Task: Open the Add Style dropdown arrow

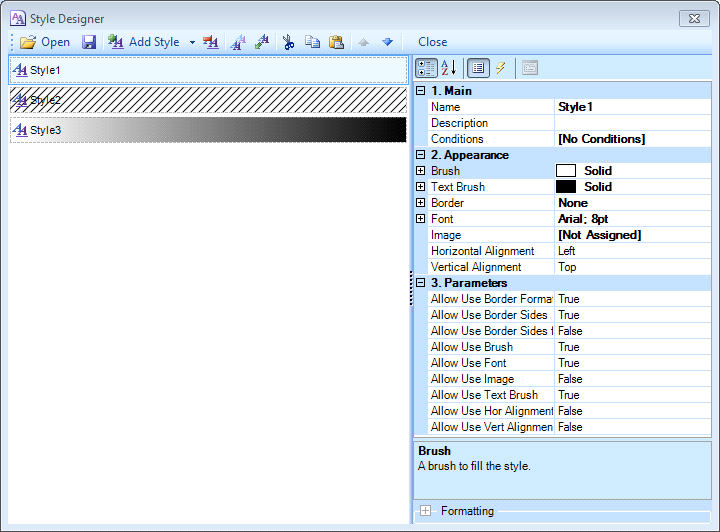Action: coord(192,42)
